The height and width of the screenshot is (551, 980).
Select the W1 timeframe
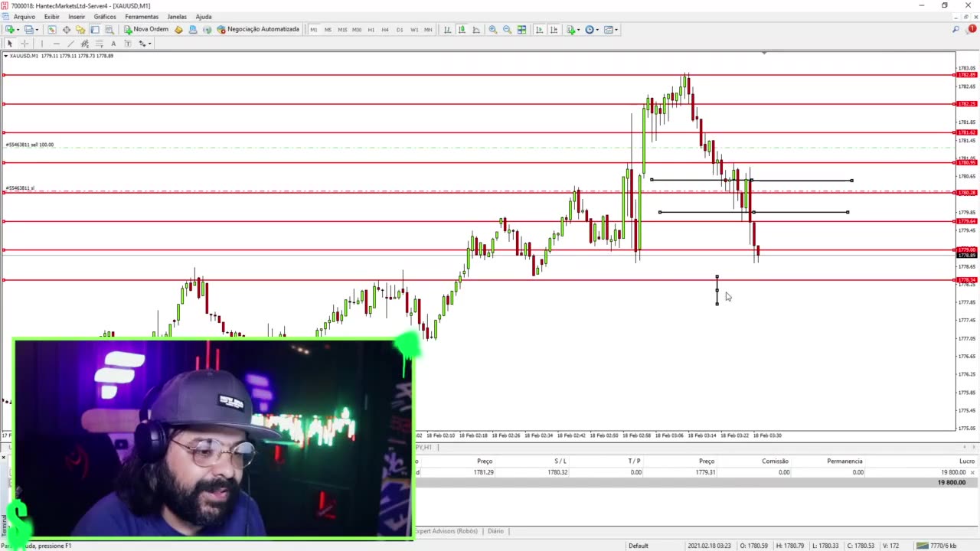tap(414, 30)
